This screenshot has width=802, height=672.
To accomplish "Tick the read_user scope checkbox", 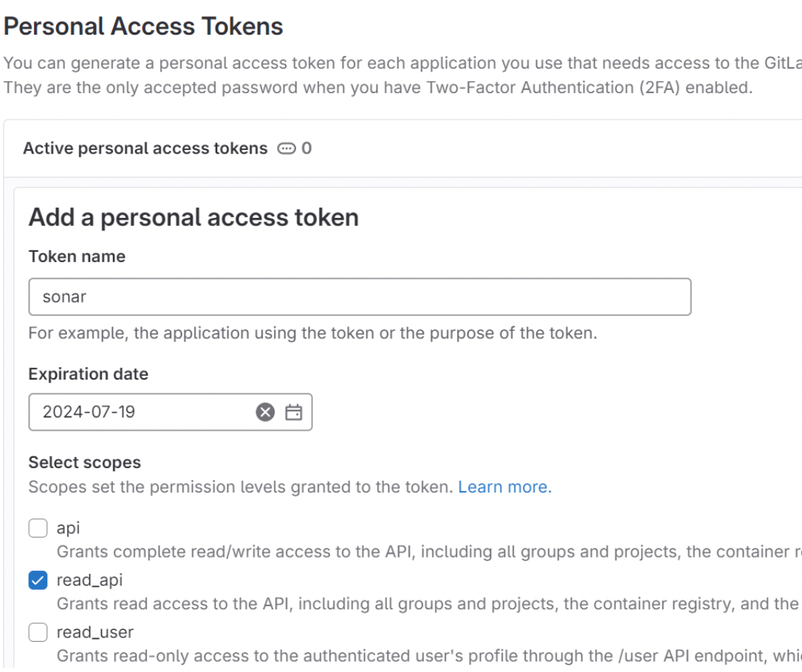I will pyautogui.click(x=38, y=632).
